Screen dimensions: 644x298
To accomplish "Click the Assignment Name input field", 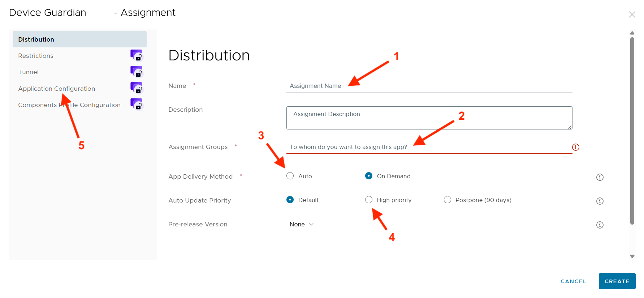I will click(x=429, y=86).
